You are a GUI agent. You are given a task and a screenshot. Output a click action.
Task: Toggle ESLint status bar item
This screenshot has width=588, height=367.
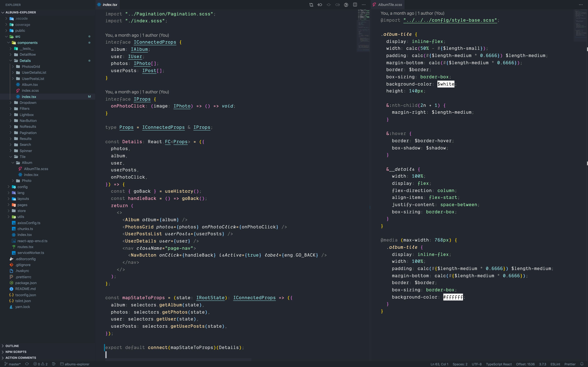click(x=555, y=364)
